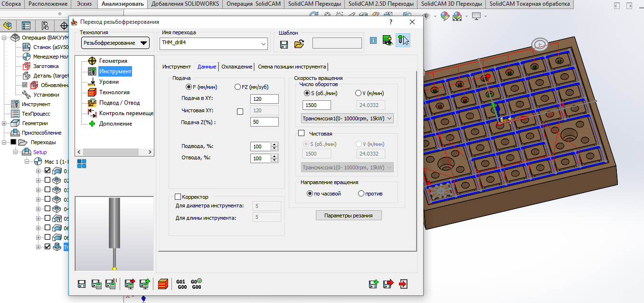Click the red stacked layers simulation icon
This screenshot has height=303, width=644.
(x=163, y=284)
